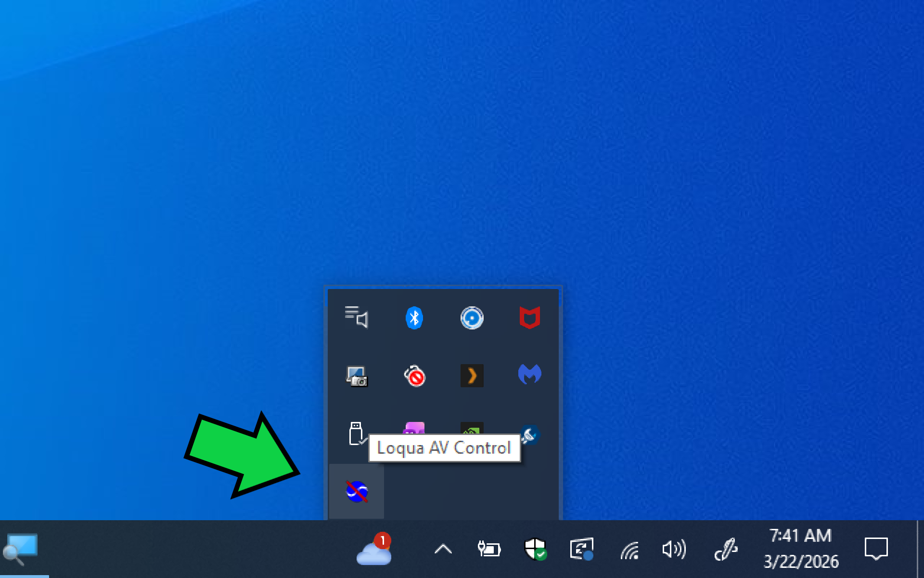
Task: Open the Wi-Fi network flyout
Action: [629, 550]
